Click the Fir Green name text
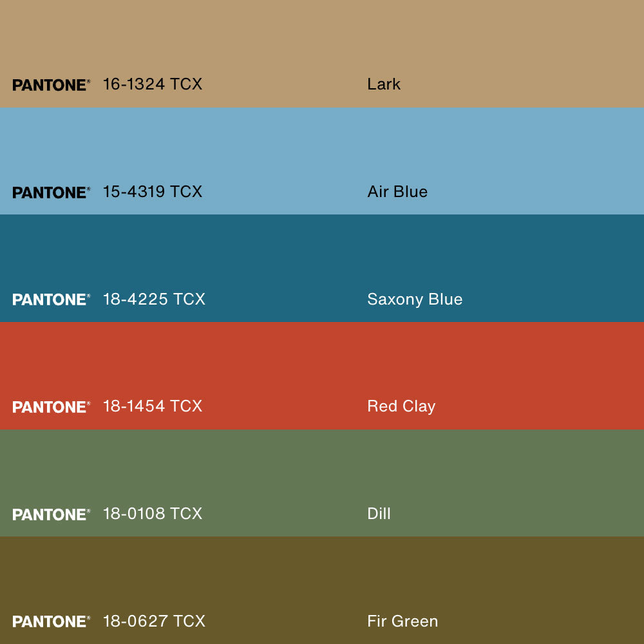The height and width of the screenshot is (644, 644). pos(402,621)
